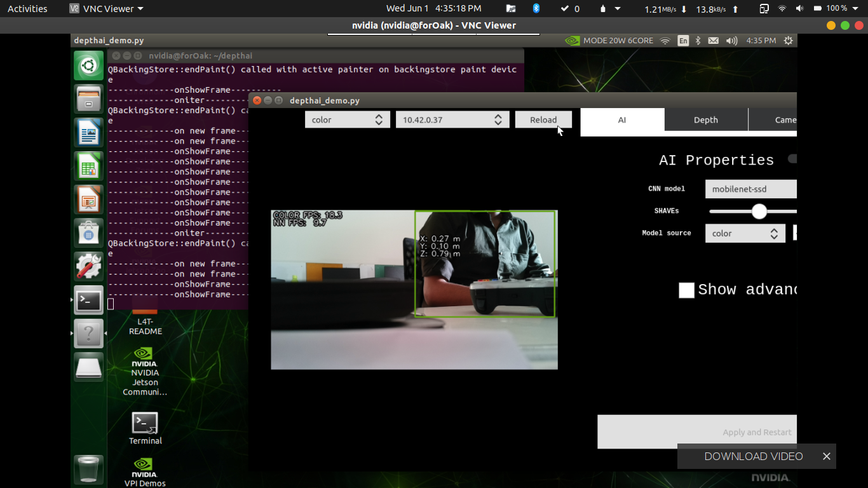Click the DOWNLOAD VIDEO button
This screenshot has height=488, width=868.
click(753, 456)
